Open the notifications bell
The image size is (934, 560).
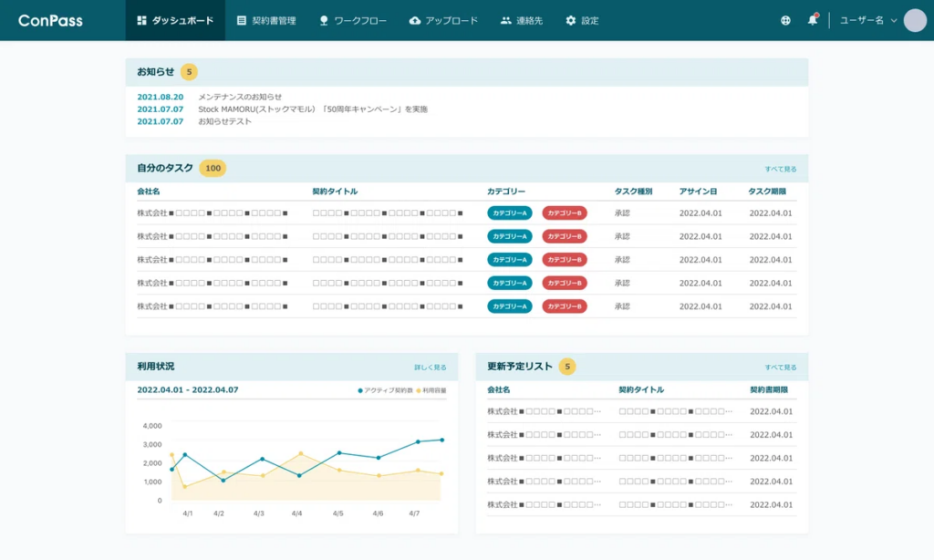point(813,20)
